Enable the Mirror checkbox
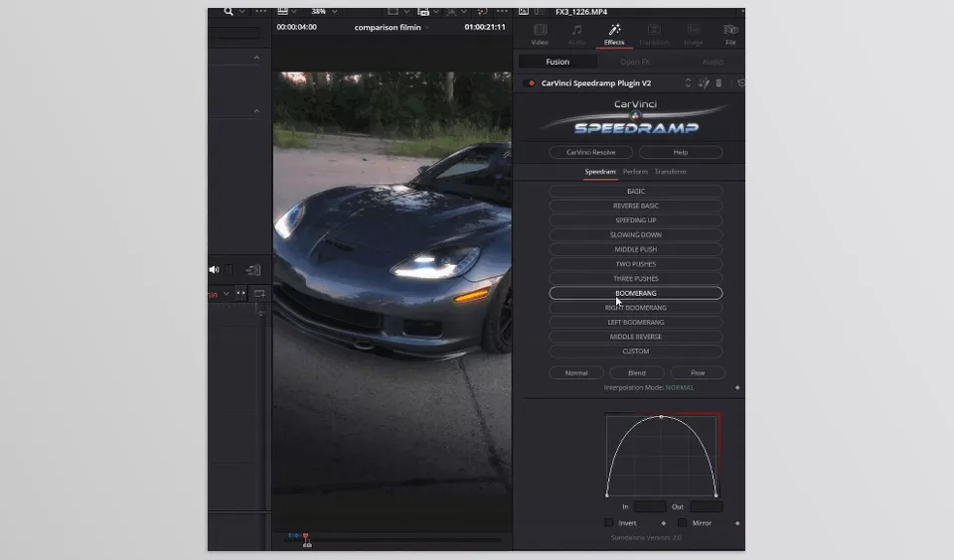The height and width of the screenshot is (560, 954). (x=682, y=523)
